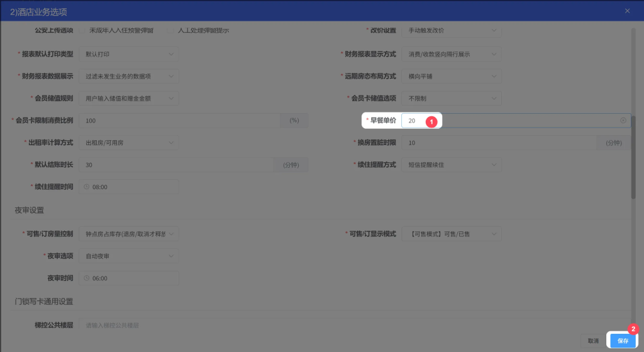This screenshot has width=644, height=352.
Task: Open the 续住提醒方式 dropdown
Action: 452,165
